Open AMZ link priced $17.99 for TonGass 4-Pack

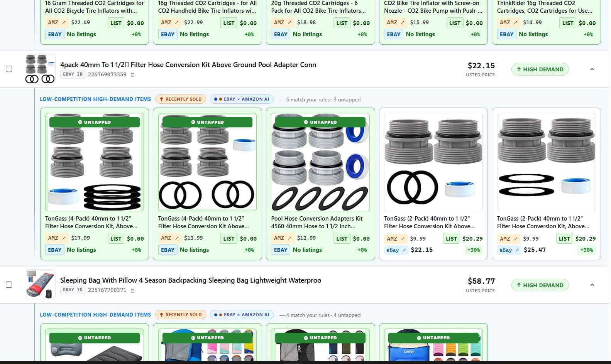pos(57,238)
